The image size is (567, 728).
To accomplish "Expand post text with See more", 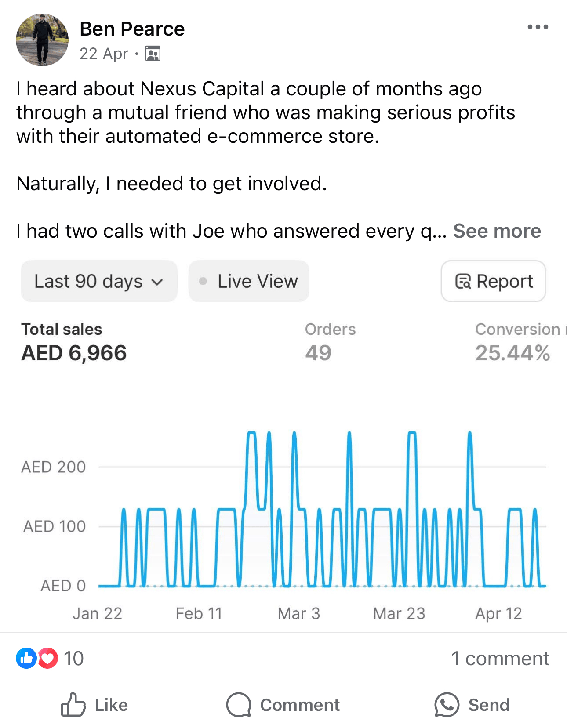I will tap(497, 231).
